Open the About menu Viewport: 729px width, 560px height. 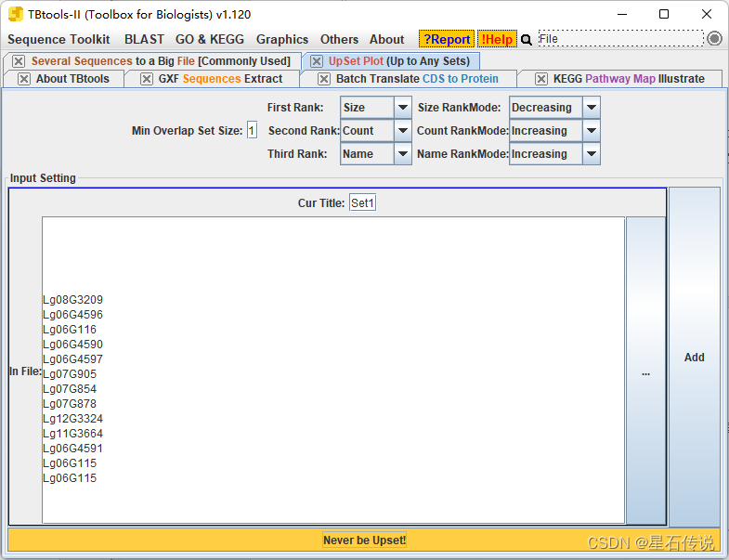[387, 40]
